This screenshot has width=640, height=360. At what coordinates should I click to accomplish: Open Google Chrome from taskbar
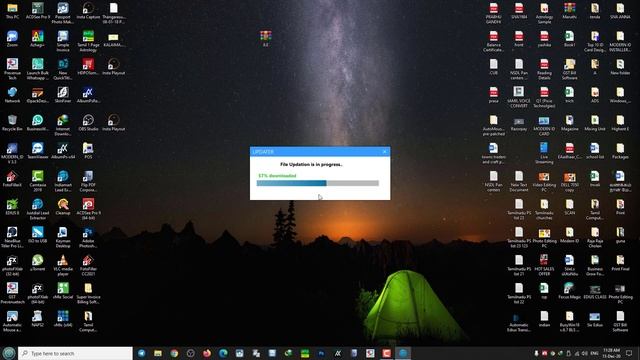174,353
